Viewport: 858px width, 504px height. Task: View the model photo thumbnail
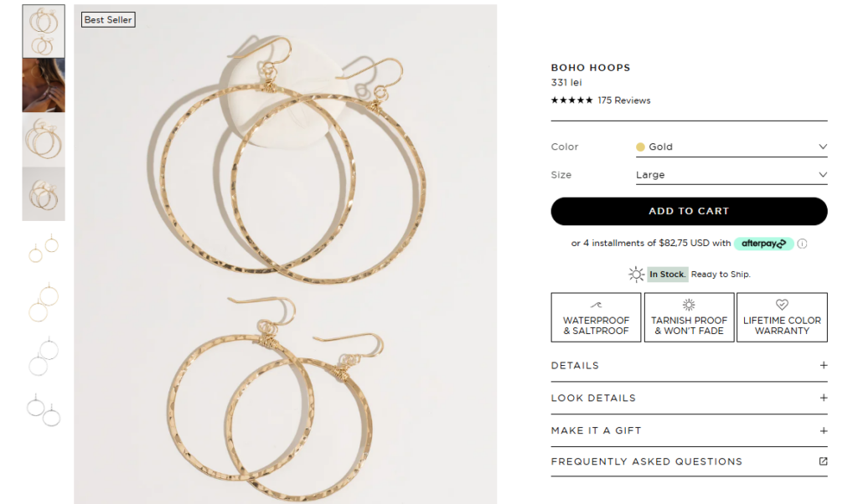tap(44, 85)
